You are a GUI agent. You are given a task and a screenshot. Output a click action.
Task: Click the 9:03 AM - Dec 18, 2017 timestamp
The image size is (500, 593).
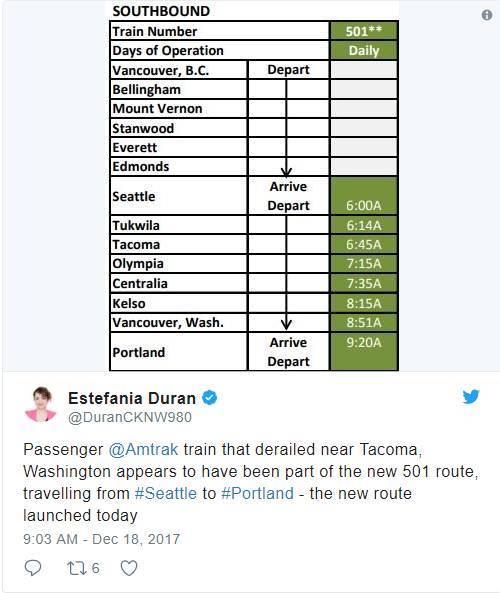101,539
